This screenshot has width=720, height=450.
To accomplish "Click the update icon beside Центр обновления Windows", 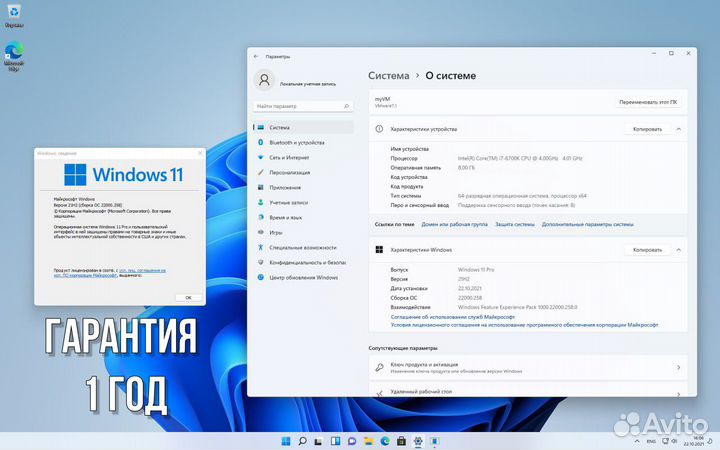I will point(260,277).
